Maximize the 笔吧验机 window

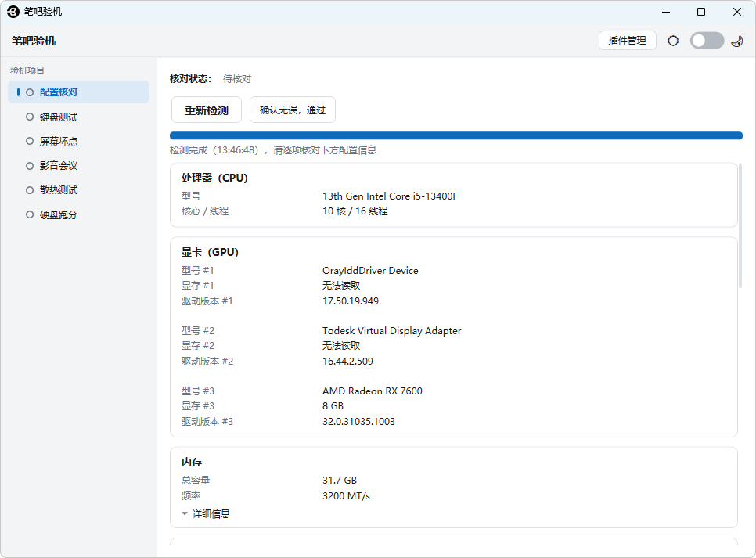701,12
